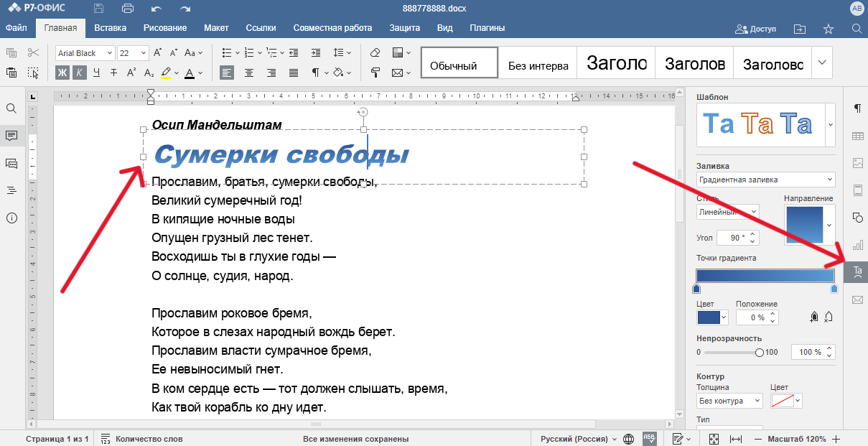This screenshot has height=446, width=868.
Task: Open the Search icon in left sidebar
Action: [x=11, y=108]
